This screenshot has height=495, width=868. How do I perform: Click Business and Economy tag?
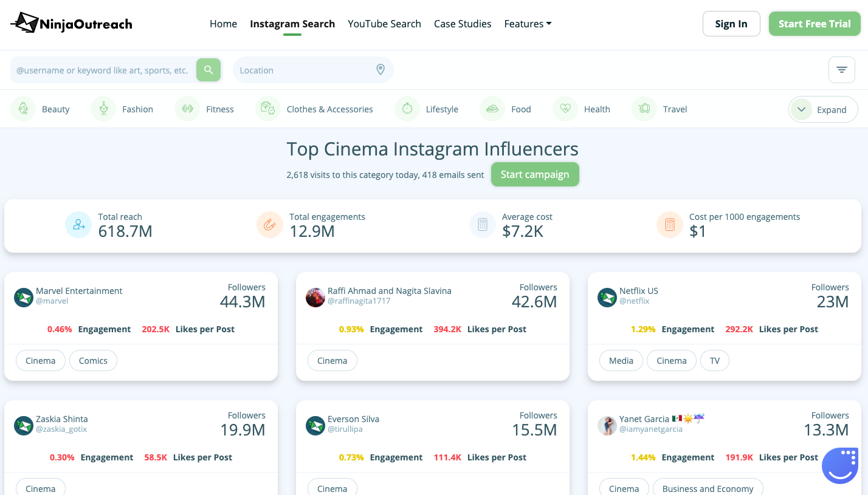(708, 488)
